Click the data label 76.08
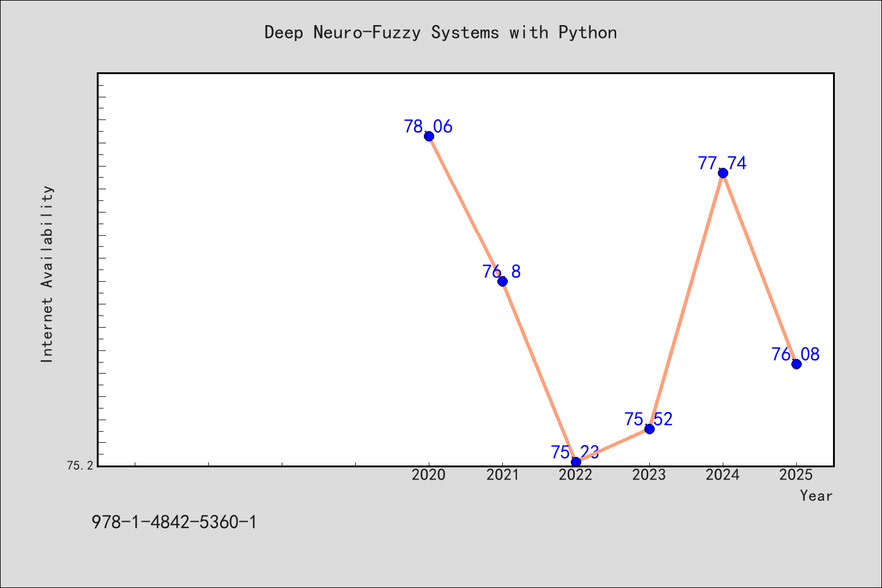The image size is (882, 588). pos(796,355)
